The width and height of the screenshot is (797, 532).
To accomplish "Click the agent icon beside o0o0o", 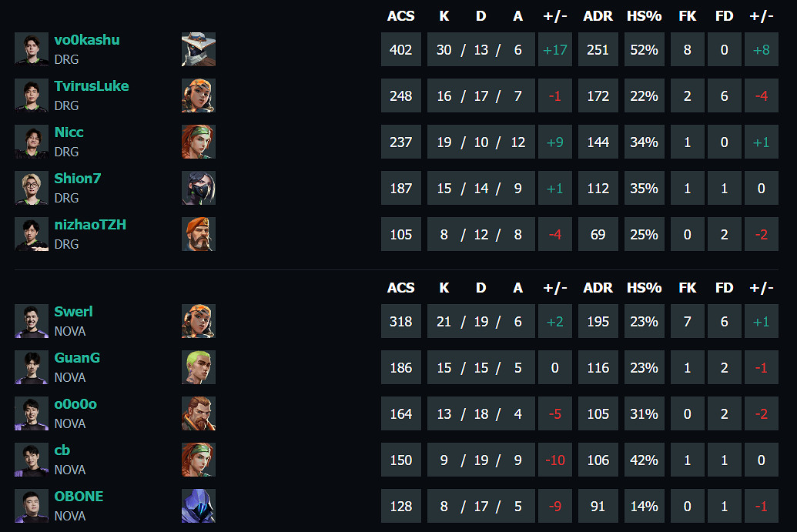I will (199, 414).
